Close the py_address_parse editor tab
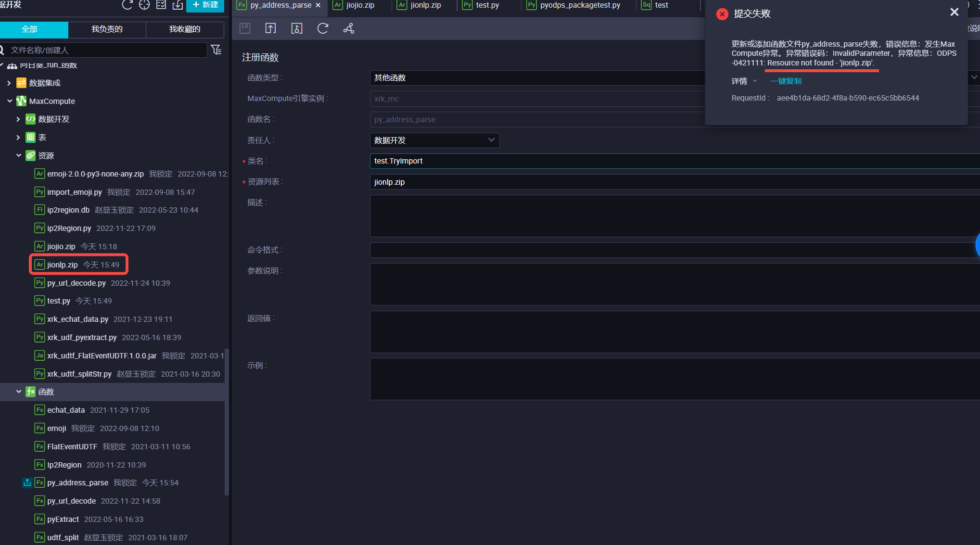This screenshot has width=980, height=545. coord(318,5)
